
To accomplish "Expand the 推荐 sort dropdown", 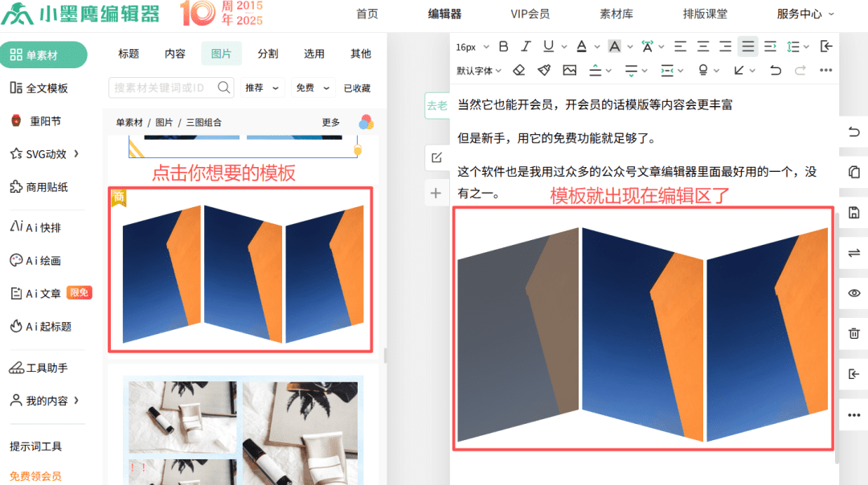I will [264, 88].
